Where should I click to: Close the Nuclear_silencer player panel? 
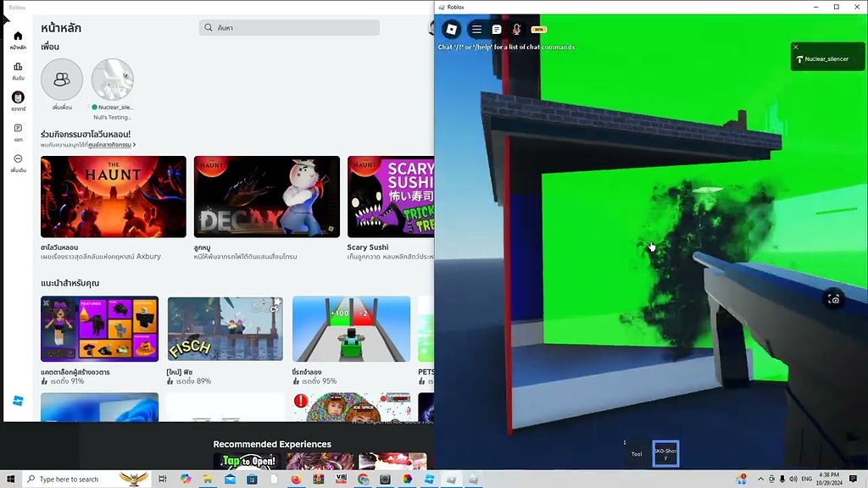(796, 47)
